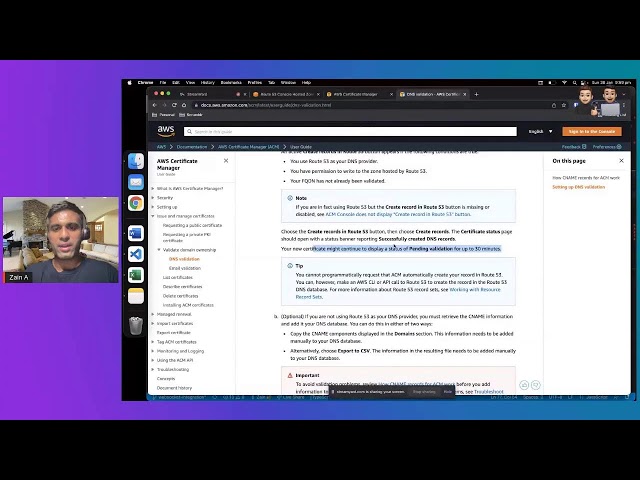Click the Search in this guide field

tap(350, 131)
